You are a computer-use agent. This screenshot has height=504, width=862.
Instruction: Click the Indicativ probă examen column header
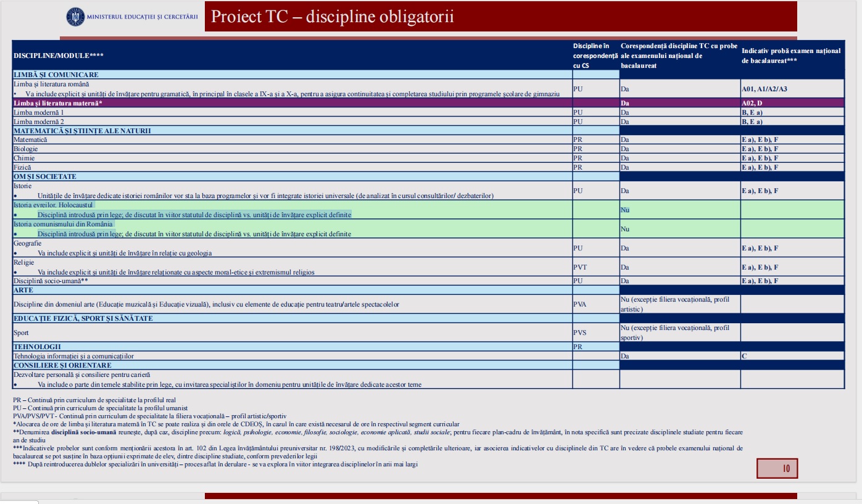[x=791, y=56]
